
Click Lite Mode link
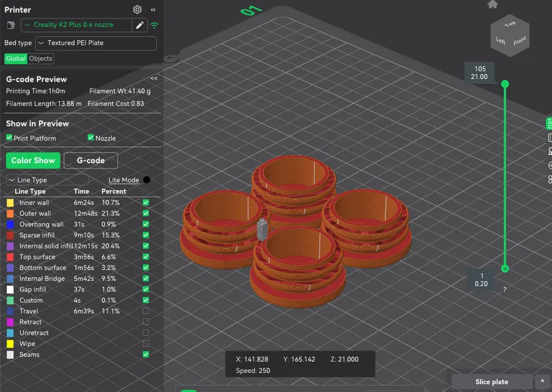(124, 180)
